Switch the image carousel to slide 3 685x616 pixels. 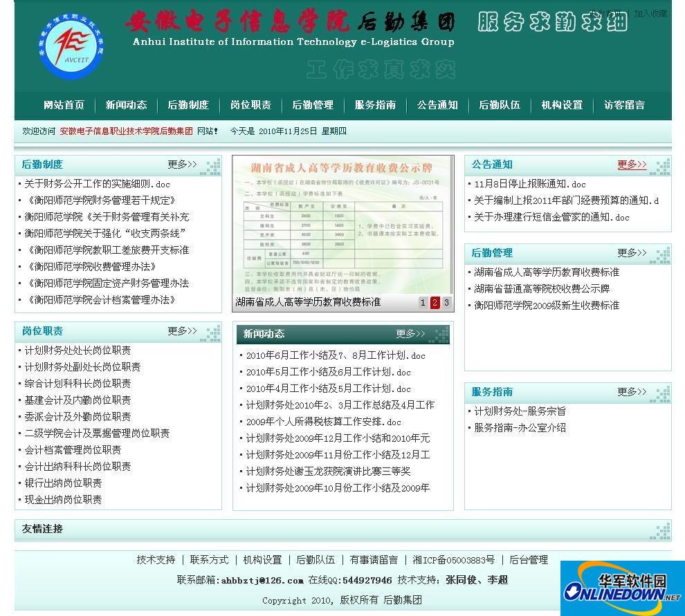[445, 302]
